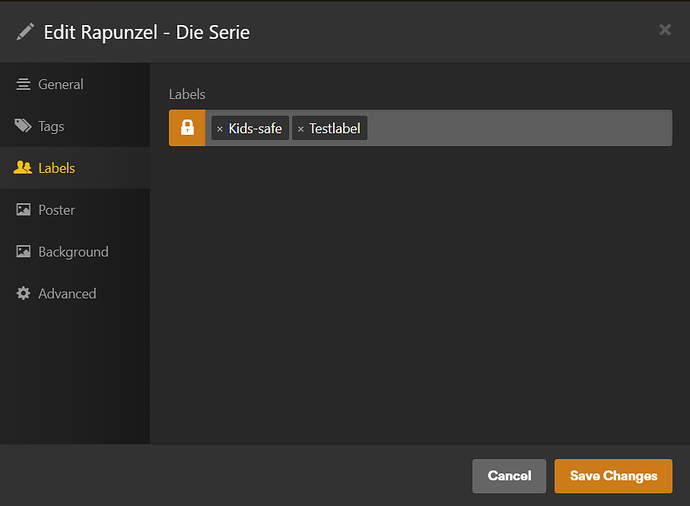
Task: Open the Advanced settings tab
Action: click(x=75, y=293)
